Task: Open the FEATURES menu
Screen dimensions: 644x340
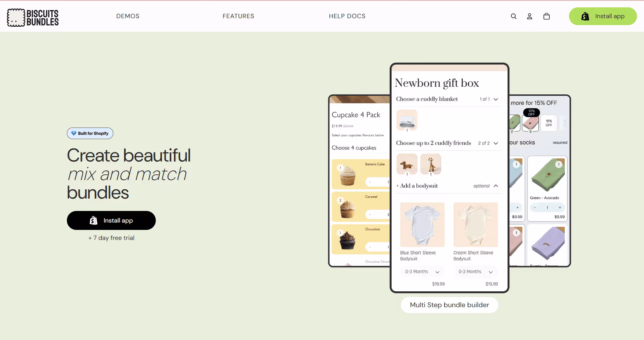Action: tap(239, 16)
